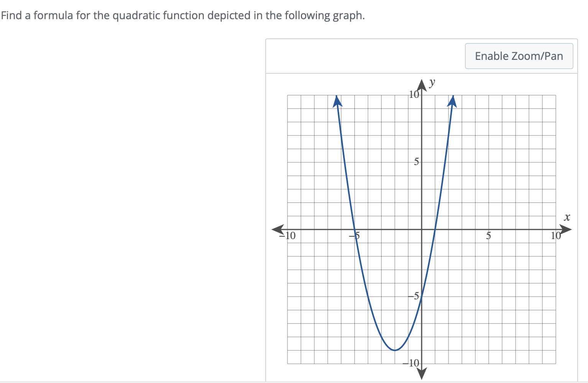
Task: Click the 10 tick label on the x-axis
Action: pyautogui.click(x=555, y=236)
